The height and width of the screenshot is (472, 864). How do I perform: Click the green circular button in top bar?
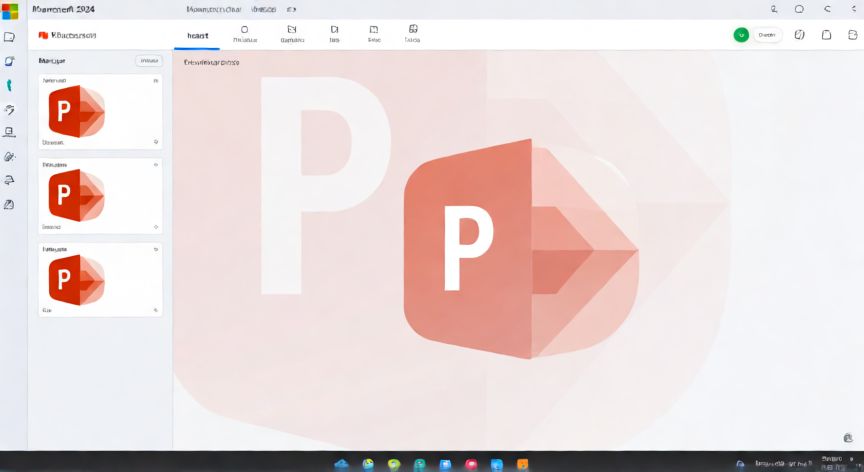(x=741, y=35)
